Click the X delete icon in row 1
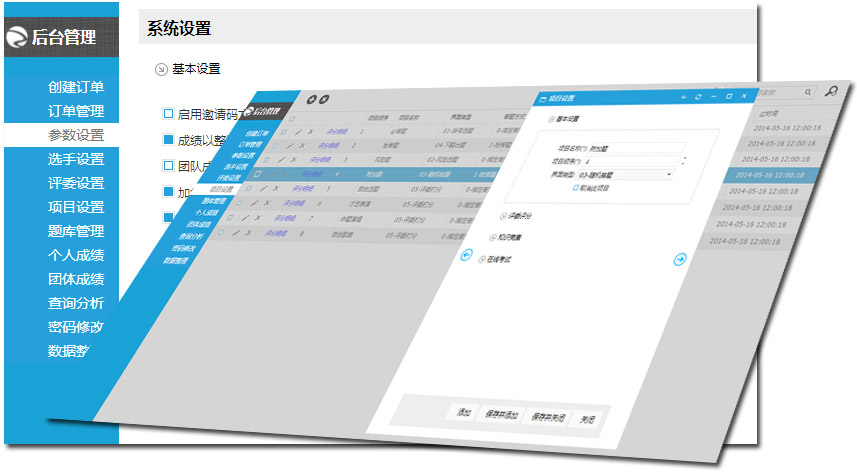 pos(310,132)
